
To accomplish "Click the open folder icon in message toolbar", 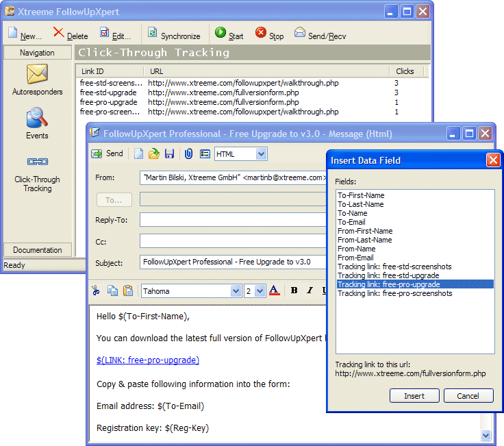I will (154, 153).
